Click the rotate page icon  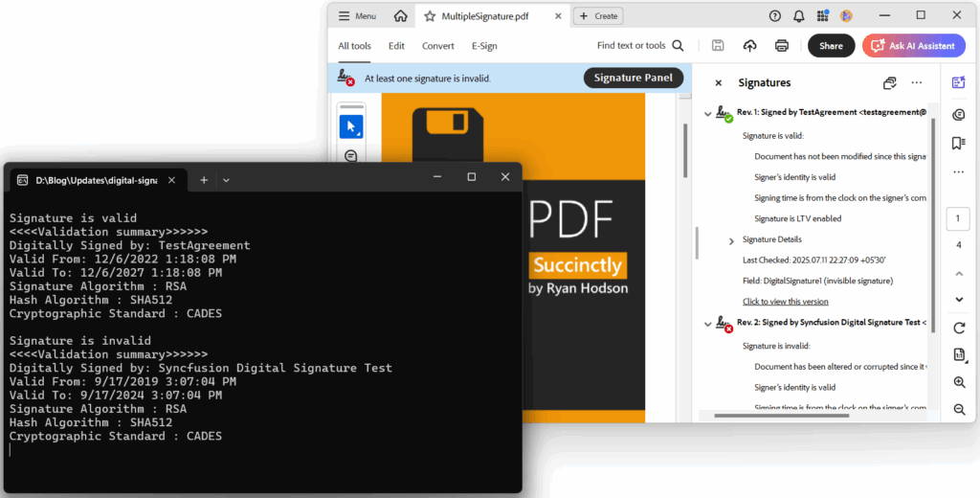(x=959, y=328)
